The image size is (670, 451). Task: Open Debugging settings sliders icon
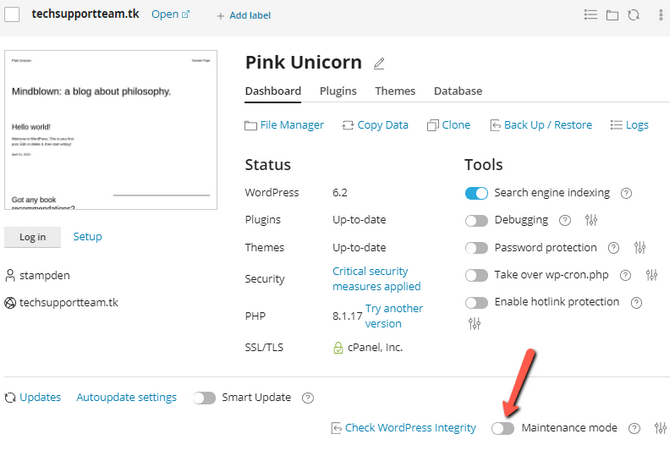tap(591, 221)
